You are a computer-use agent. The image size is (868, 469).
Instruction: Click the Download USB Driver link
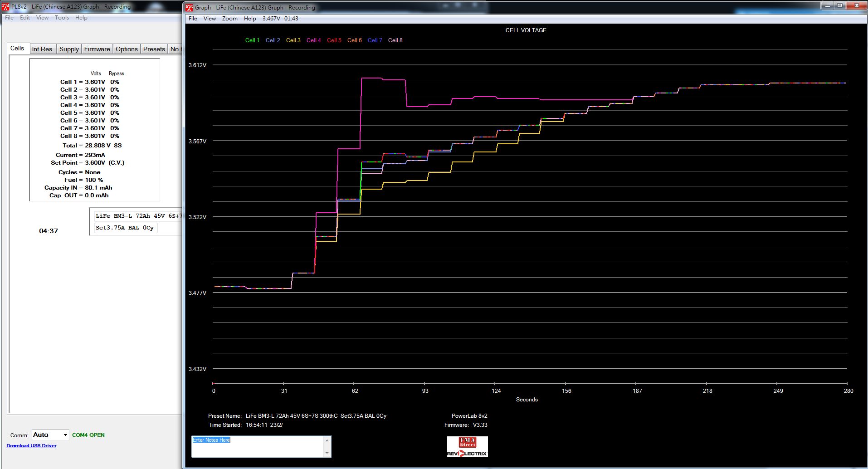click(x=31, y=446)
